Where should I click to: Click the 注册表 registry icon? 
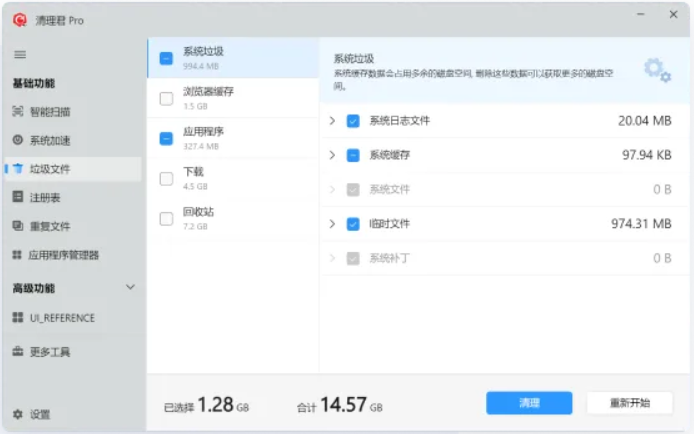point(18,197)
